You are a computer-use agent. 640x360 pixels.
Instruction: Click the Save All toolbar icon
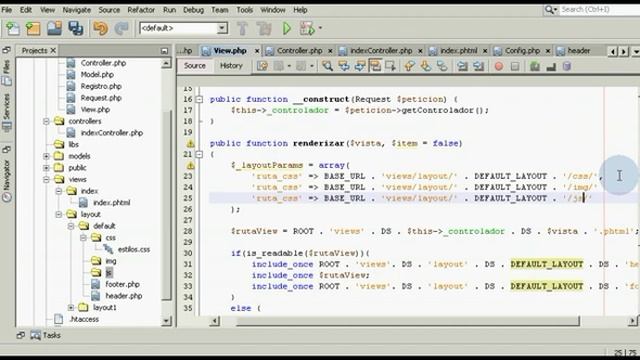pos(76,28)
